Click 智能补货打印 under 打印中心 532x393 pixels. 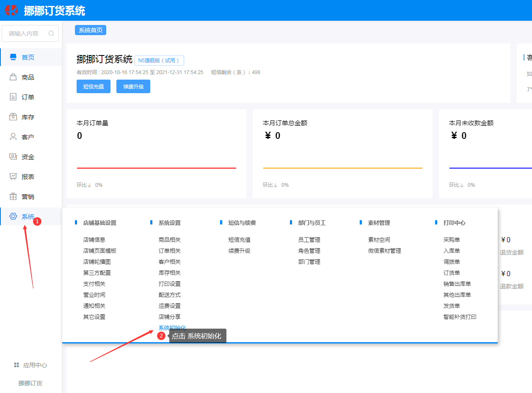(x=460, y=317)
